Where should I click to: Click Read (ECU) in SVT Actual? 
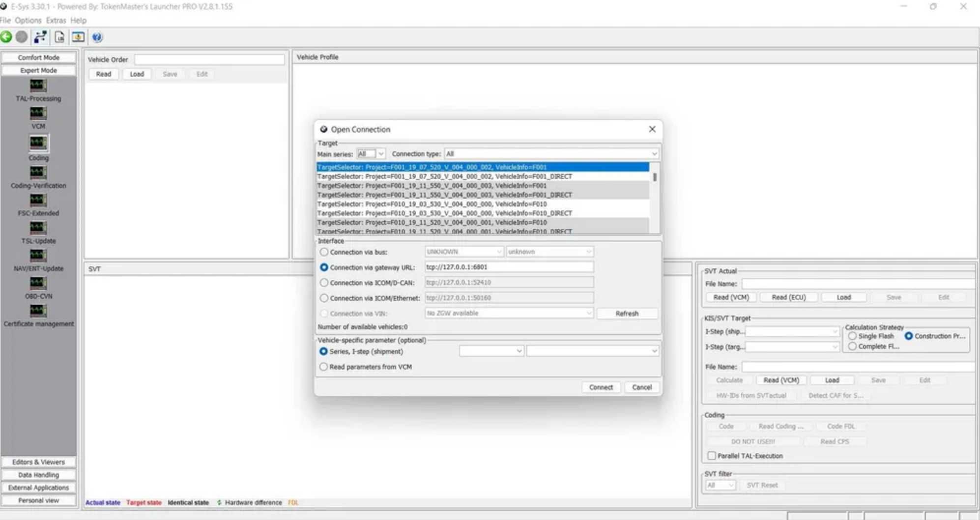789,297
